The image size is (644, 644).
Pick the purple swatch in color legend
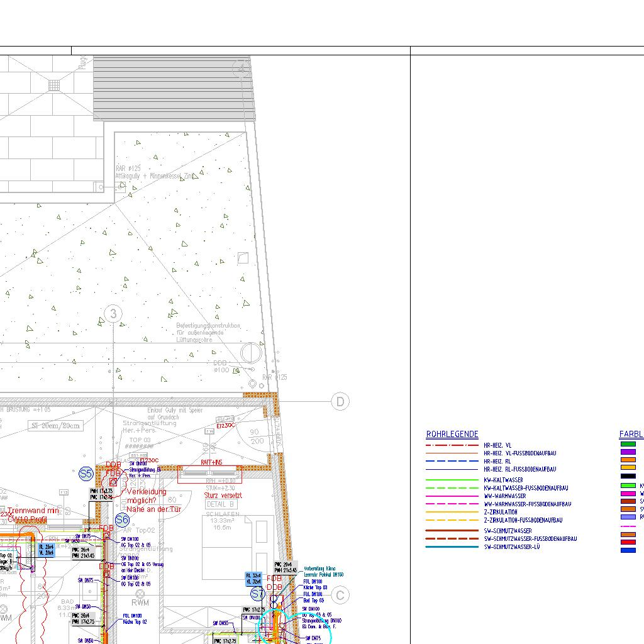tap(628, 452)
